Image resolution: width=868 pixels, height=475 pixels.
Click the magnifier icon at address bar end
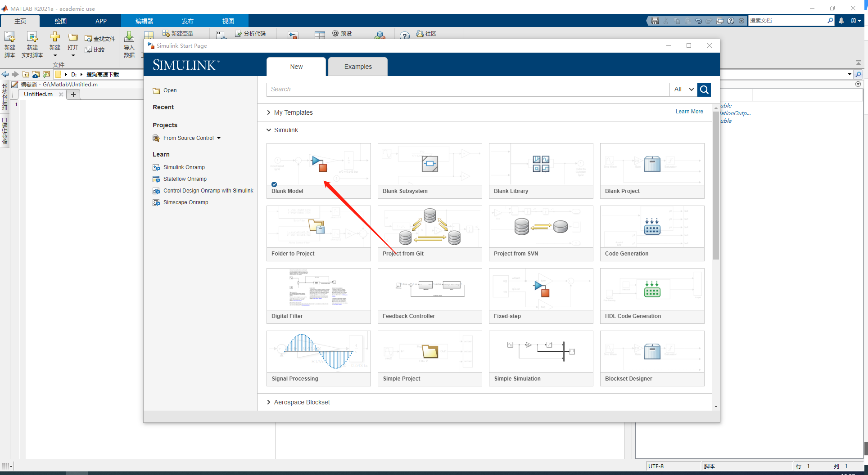pos(859,74)
